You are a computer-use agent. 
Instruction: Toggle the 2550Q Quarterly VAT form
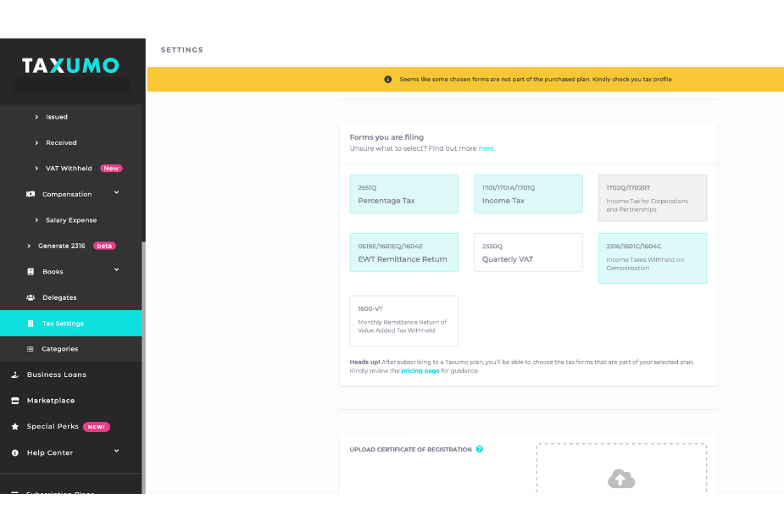coord(528,252)
